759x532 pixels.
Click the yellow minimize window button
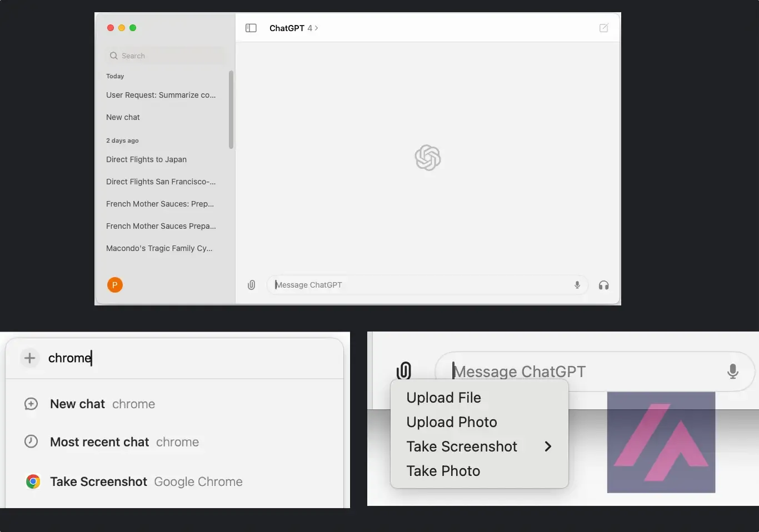click(122, 28)
